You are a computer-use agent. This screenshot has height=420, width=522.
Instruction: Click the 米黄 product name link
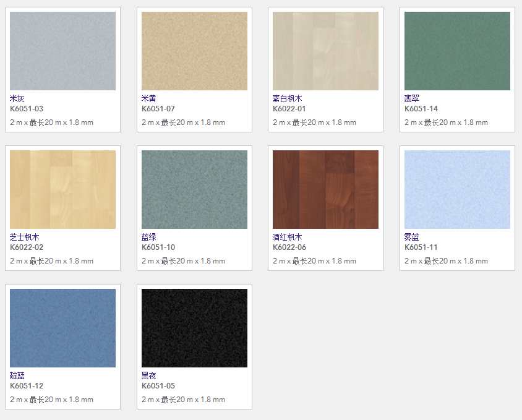coord(149,98)
